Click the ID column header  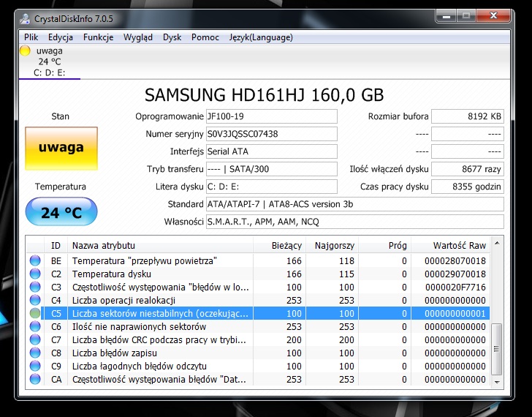point(56,246)
